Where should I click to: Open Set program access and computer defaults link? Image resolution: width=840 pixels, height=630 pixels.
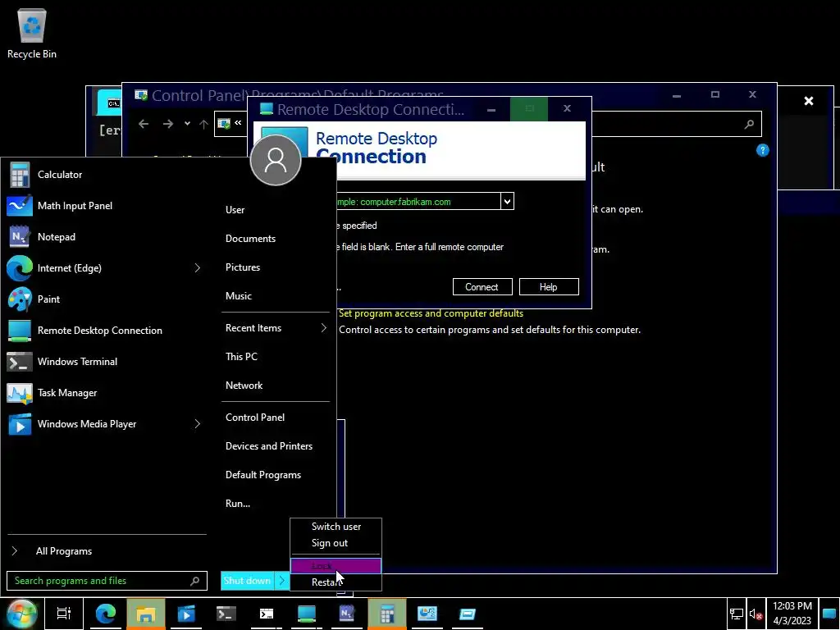coord(431,313)
